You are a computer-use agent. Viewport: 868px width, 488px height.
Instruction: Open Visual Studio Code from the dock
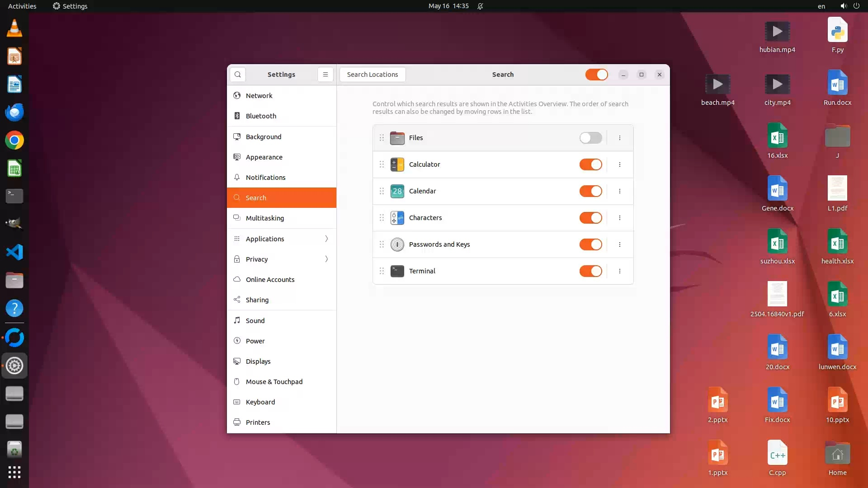point(14,252)
